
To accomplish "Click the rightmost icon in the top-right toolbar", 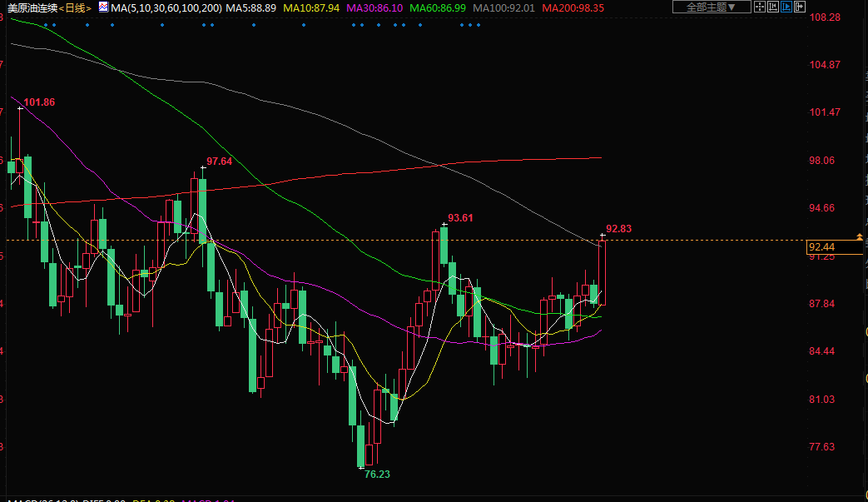I will coord(799,7).
